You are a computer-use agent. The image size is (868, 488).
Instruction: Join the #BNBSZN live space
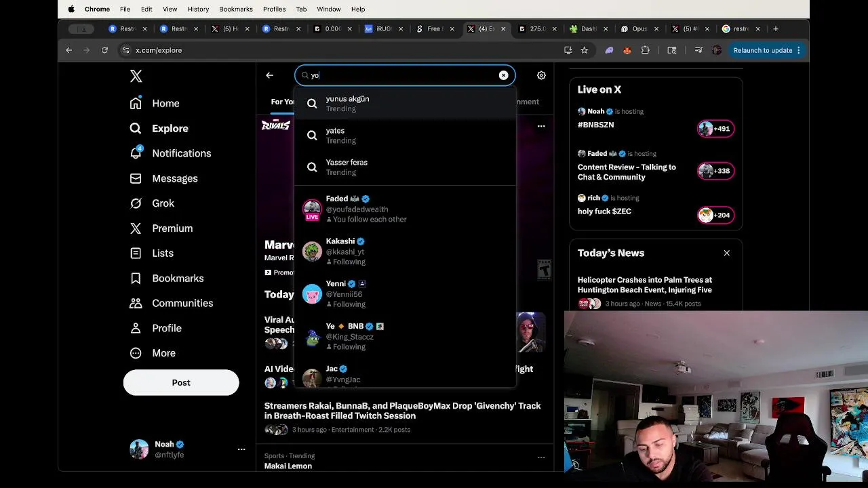pyautogui.click(x=595, y=125)
